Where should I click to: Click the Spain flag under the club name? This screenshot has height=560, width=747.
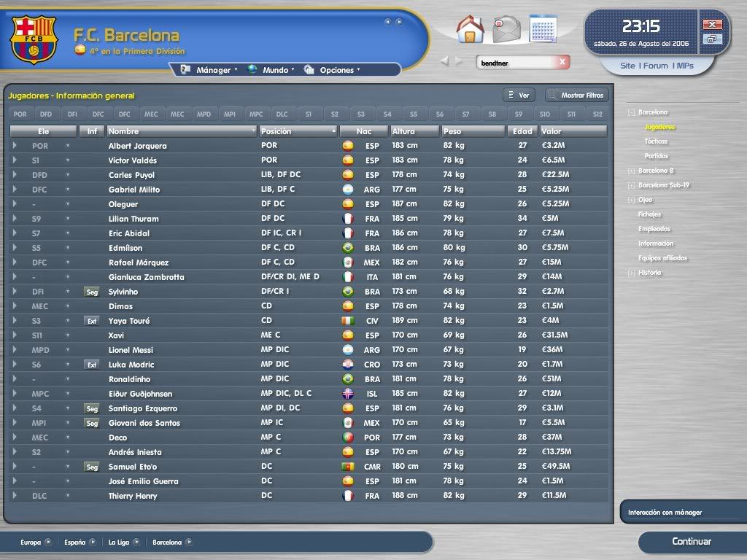pyautogui.click(x=80, y=50)
